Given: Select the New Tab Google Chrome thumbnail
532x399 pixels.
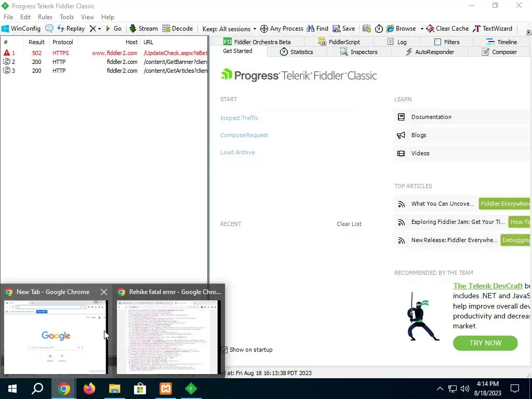Looking at the screenshot, I should (56, 337).
